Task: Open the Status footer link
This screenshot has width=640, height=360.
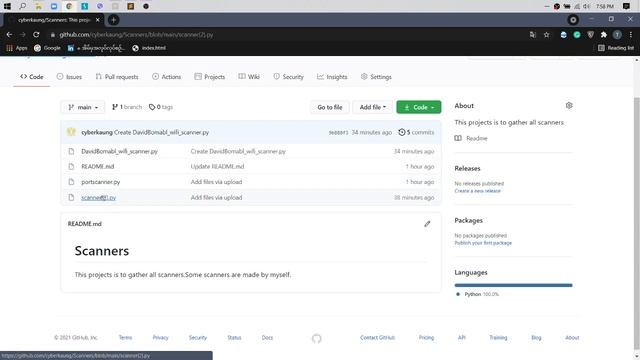Action: [234, 338]
